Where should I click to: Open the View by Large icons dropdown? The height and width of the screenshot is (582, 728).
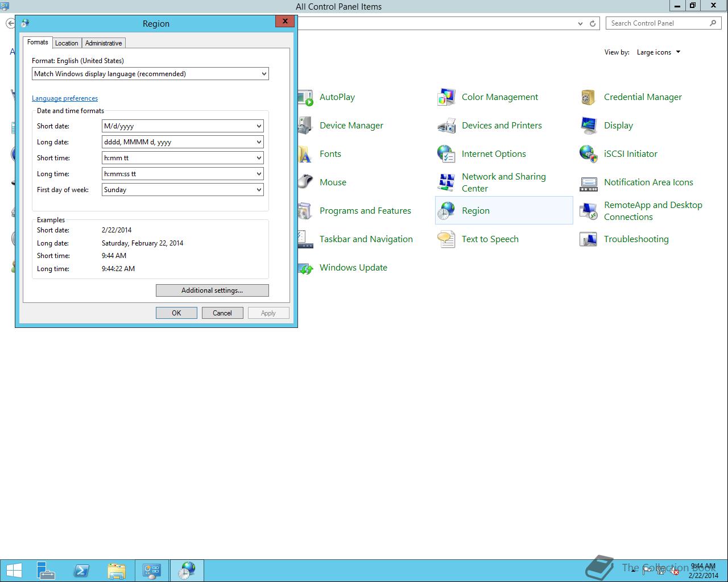pyautogui.click(x=659, y=52)
